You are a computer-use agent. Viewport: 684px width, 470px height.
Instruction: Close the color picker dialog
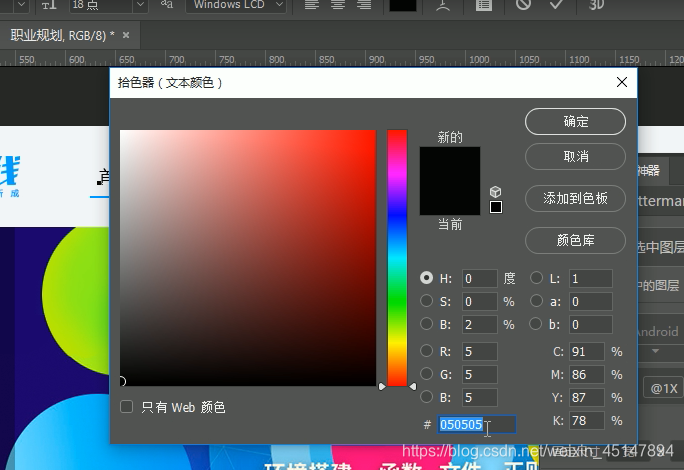click(x=622, y=82)
